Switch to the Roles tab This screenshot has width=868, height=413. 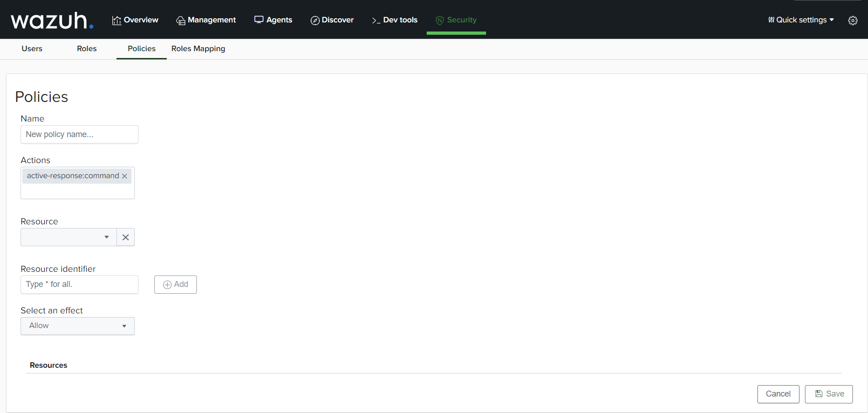pos(87,49)
